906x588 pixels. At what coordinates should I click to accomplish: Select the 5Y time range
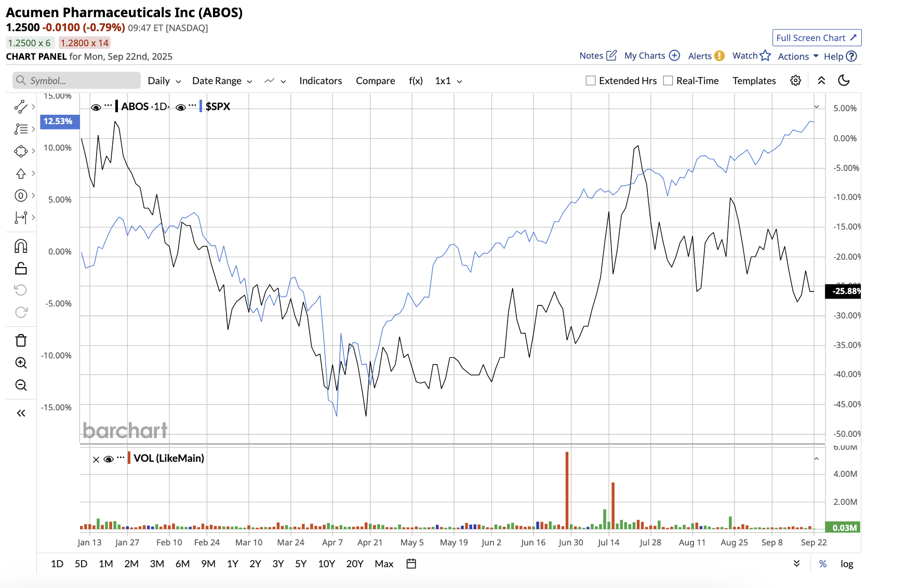(301, 564)
